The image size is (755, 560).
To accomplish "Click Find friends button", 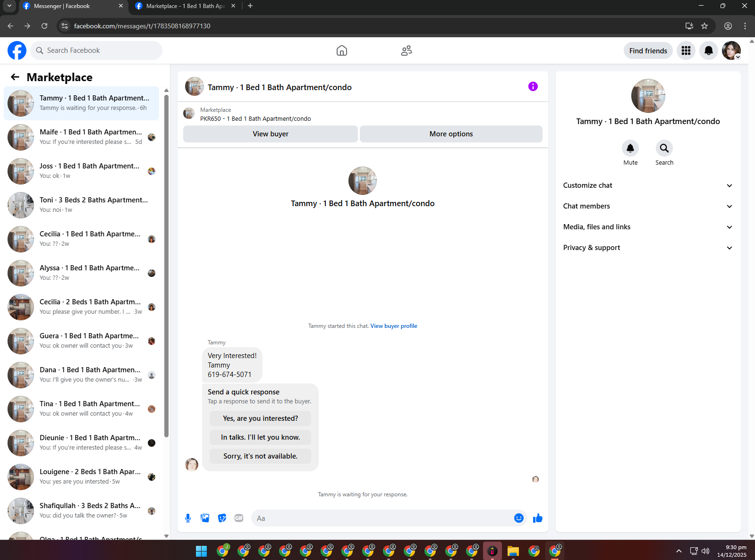I will tap(648, 50).
